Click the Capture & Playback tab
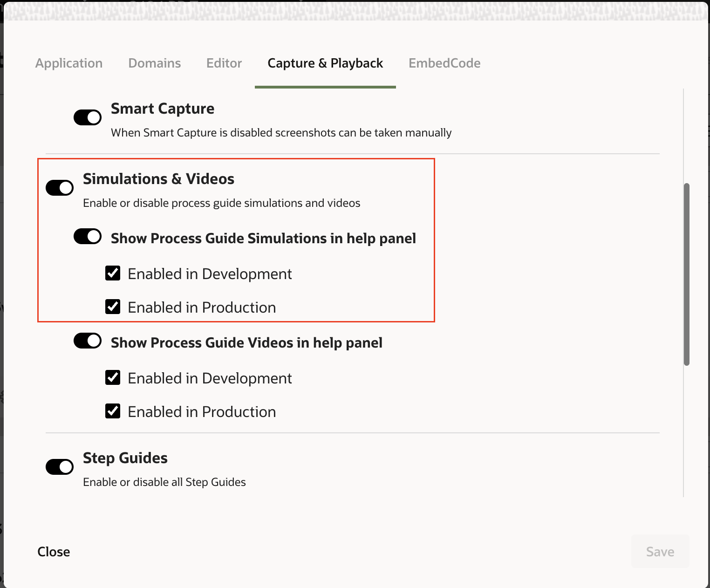Screen dimensions: 710x588 [x=325, y=63]
